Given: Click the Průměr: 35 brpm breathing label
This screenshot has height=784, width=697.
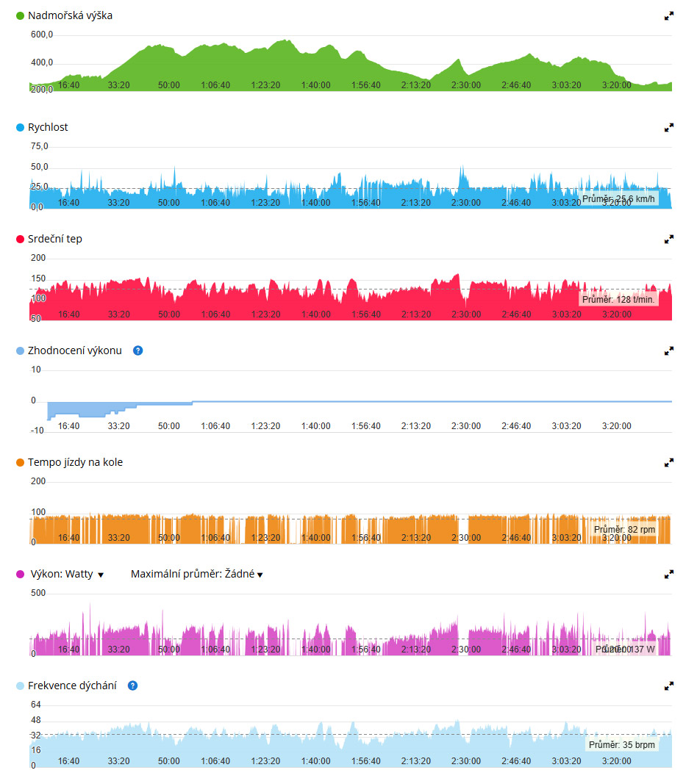Looking at the screenshot, I should (621, 745).
